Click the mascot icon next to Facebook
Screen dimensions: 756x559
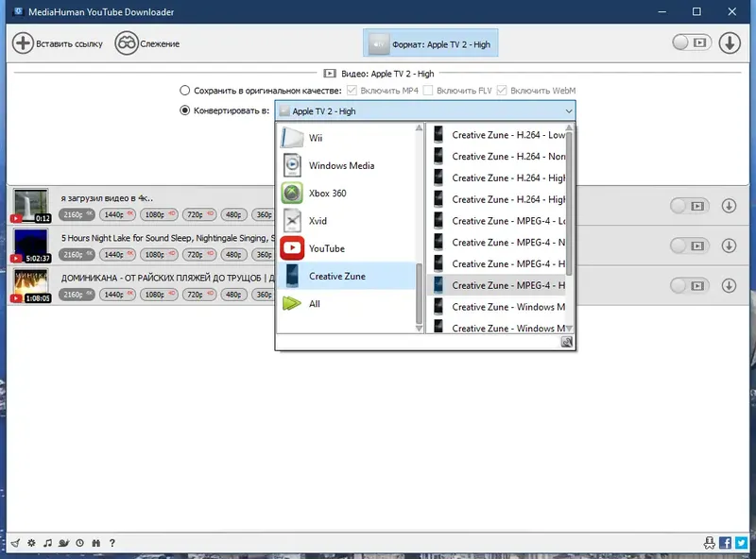pos(710,543)
